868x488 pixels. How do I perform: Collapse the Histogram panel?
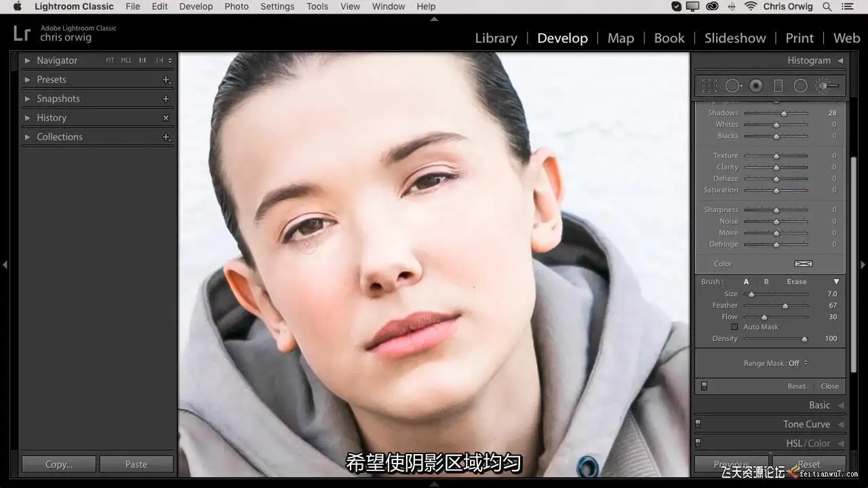pyautogui.click(x=841, y=60)
